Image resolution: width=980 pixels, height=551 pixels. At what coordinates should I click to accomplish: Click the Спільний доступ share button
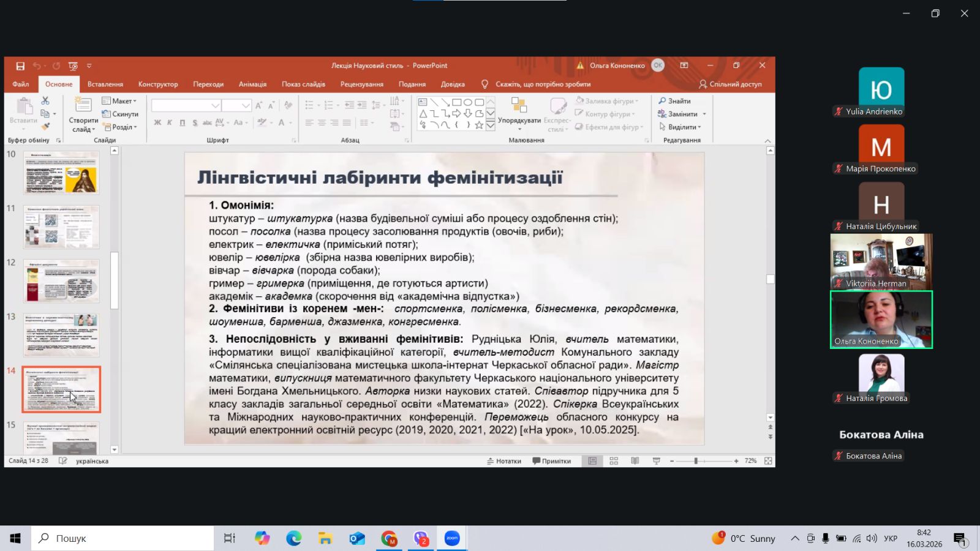(730, 84)
